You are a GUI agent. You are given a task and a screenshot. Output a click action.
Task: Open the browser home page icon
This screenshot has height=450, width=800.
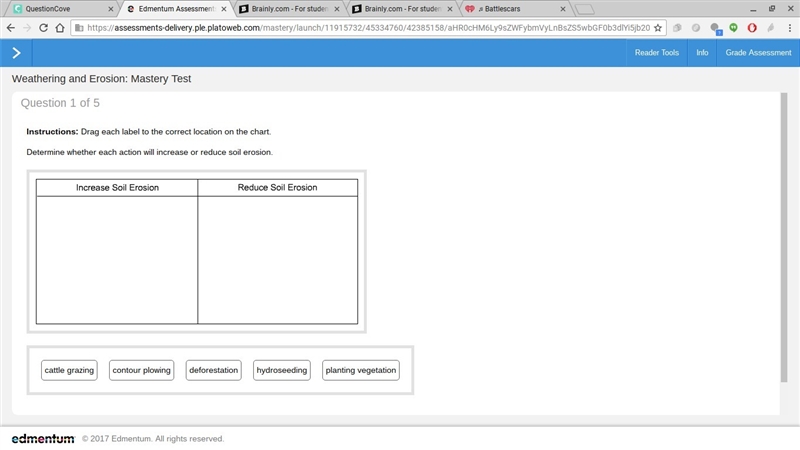[x=60, y=28]
